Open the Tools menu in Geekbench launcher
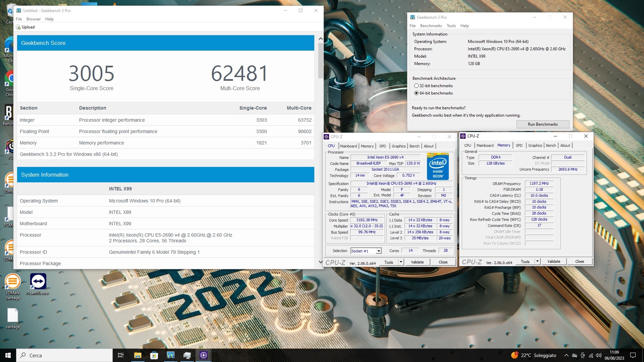644x362 pixels. (451, 26)
